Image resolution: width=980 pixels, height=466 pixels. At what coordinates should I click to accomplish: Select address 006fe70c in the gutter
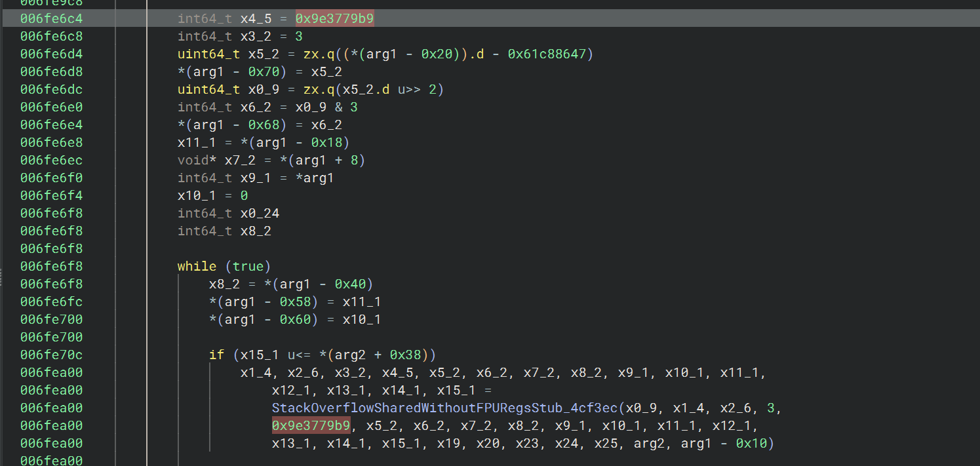51,355
